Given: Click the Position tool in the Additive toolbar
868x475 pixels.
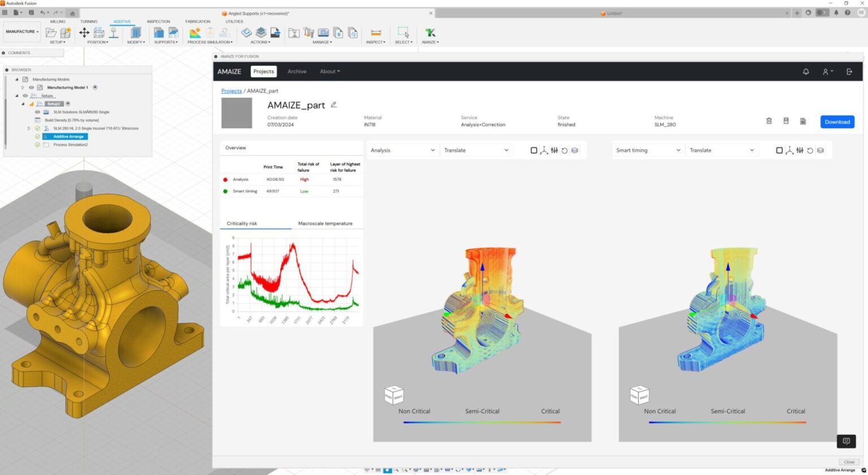Looking at the screenshot, I should (84, 34).
